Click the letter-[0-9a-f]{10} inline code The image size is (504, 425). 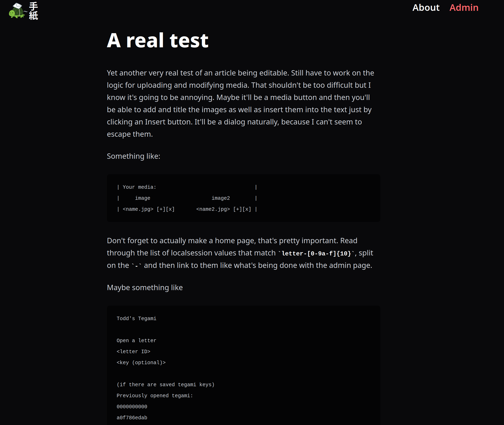pyautogui.click(x=316, y=253)
